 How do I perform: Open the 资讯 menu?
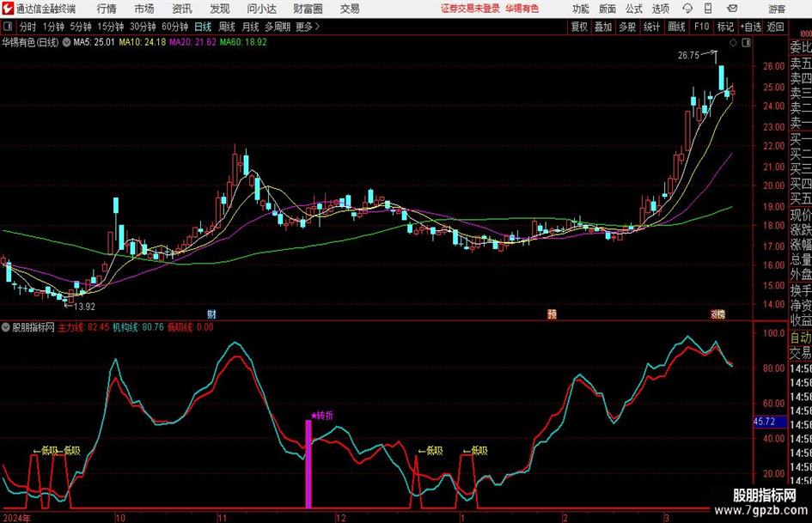pos(182,9)
